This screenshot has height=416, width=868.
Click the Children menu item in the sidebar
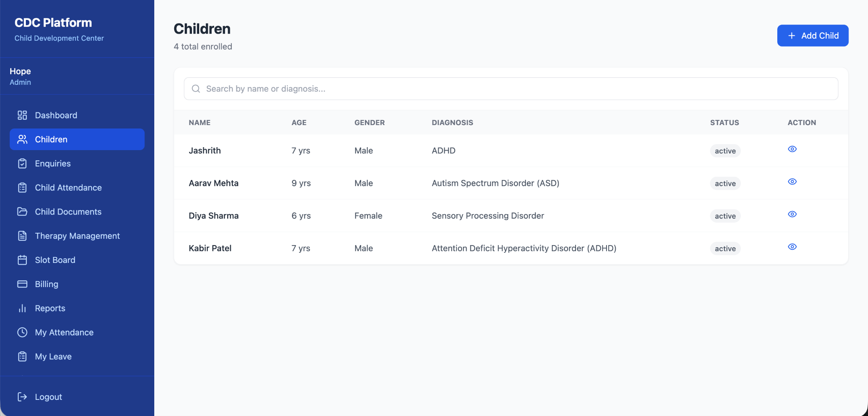pyautogui.click(x=77, y=140)
